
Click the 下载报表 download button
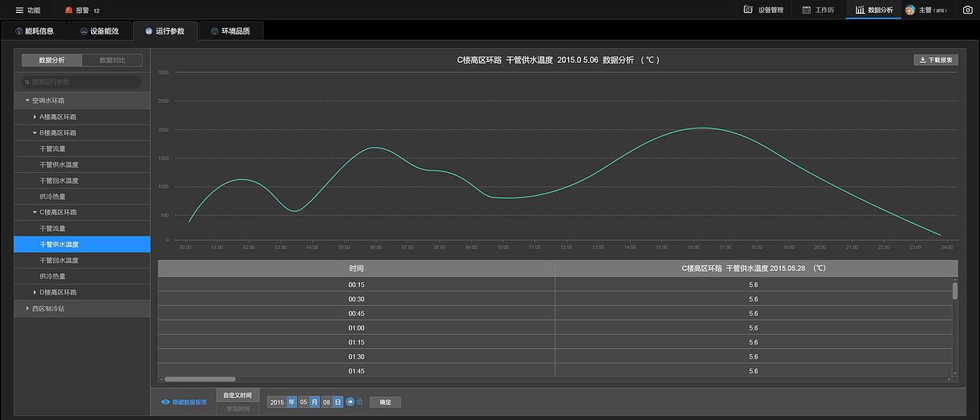point(936,60)
